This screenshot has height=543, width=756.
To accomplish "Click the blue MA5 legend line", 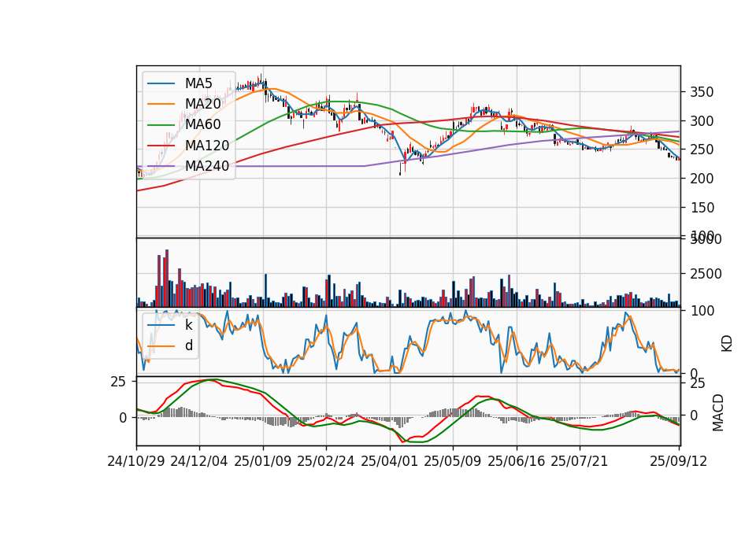I will (161, 83).
